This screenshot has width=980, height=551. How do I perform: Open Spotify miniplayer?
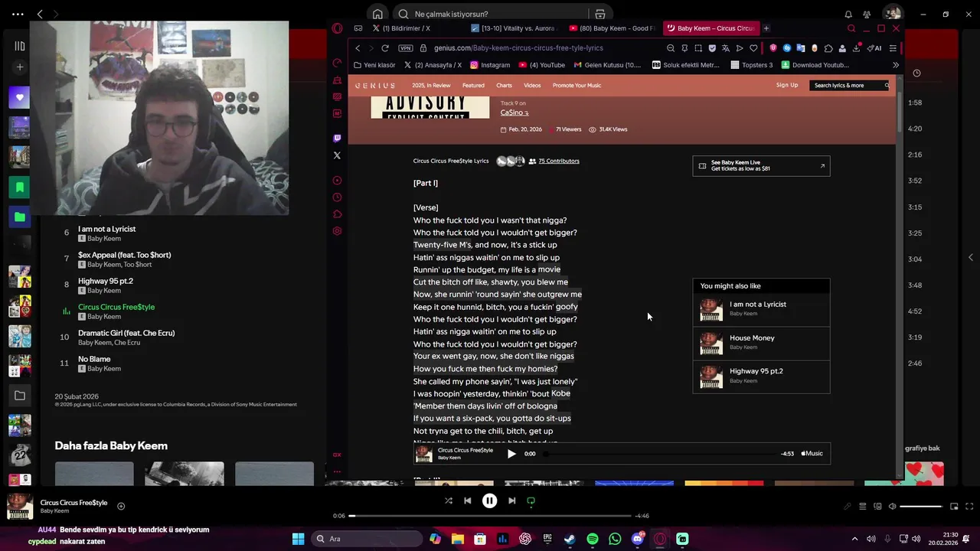pos(954,506)
